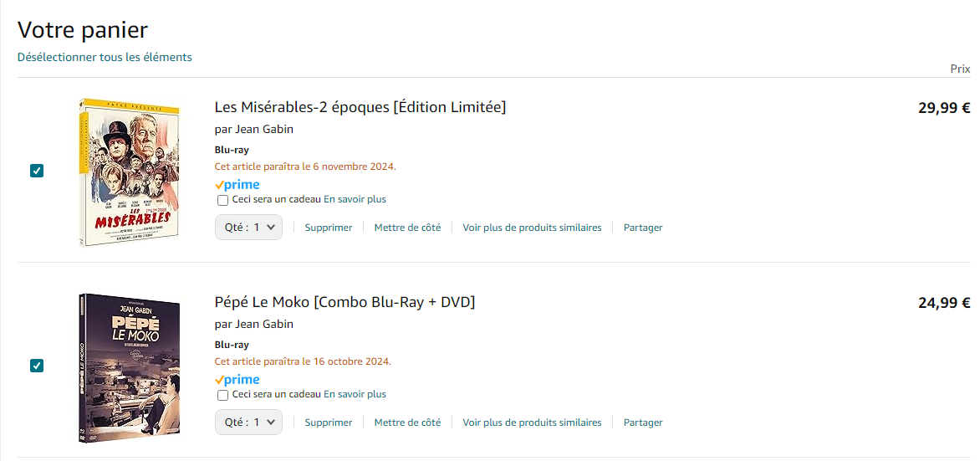Open quantity dropdown for Pépé Le Moko
The image size is (980, 461).
pyautogui.click(x=248, y=423)
